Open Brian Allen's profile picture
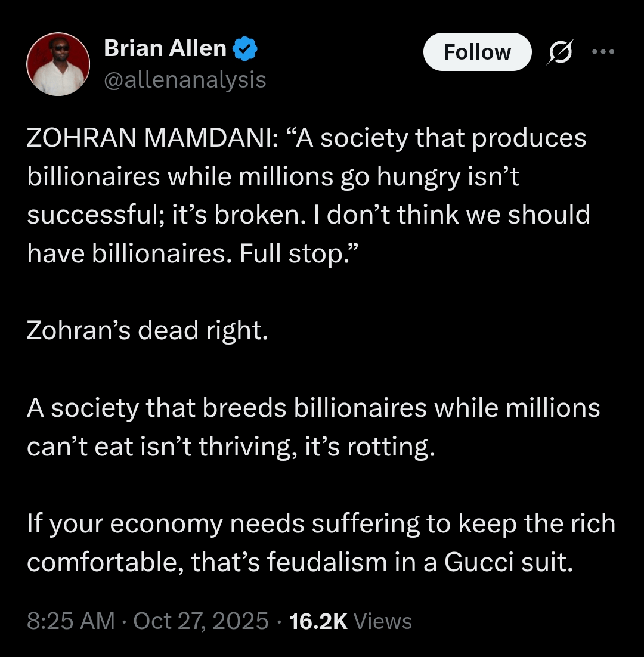Viewport: 644px width, 657px height. (58, 64)
